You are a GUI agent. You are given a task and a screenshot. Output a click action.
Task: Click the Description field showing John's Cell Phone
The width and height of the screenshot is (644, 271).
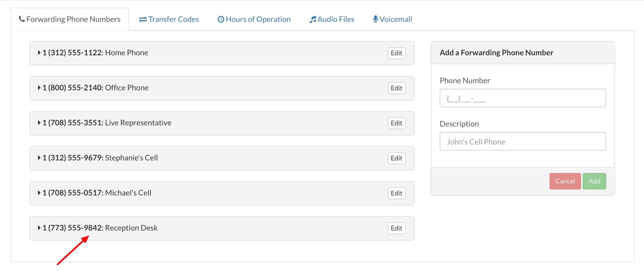tap(522, 141)
